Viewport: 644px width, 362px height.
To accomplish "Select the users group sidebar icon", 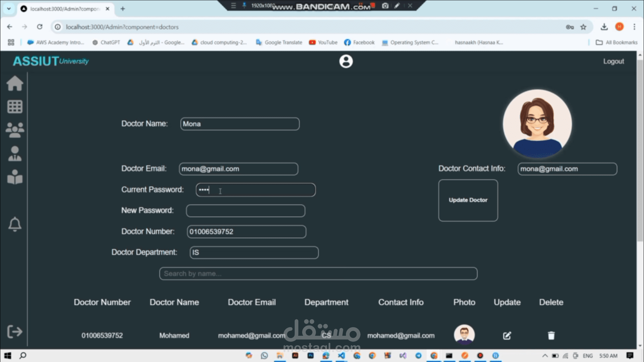I will (x=15, y=130).
